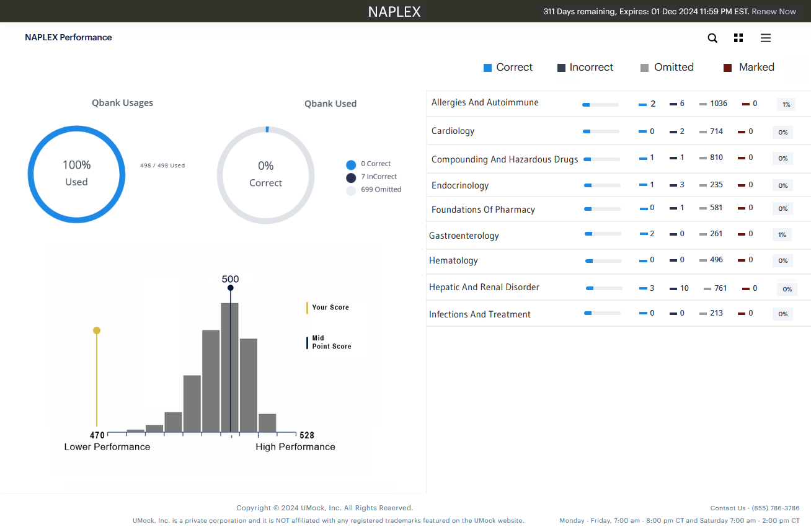811x532 pixels.
Task: Click the maroon Marked legend swatch
Action: (728, 68)
